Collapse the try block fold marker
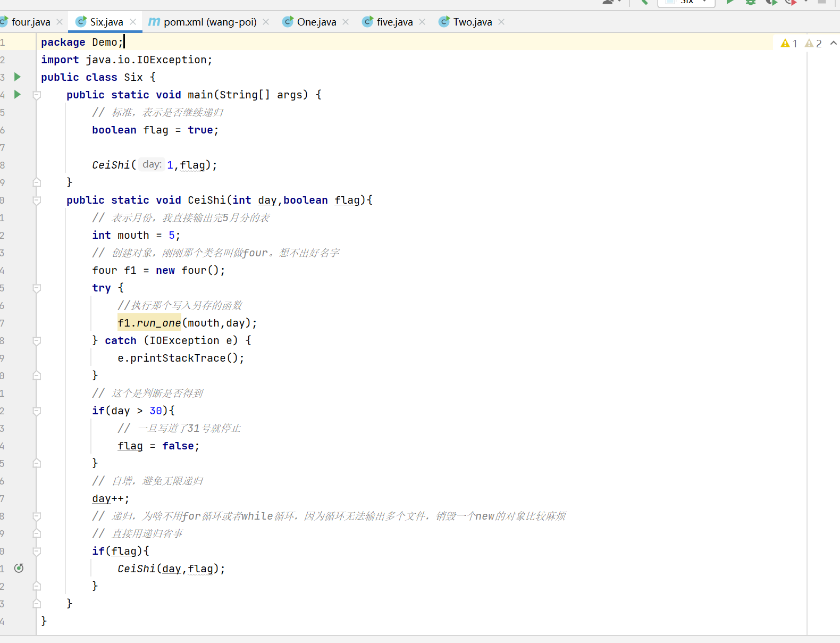The image size is (840, 643). [37, 288]
